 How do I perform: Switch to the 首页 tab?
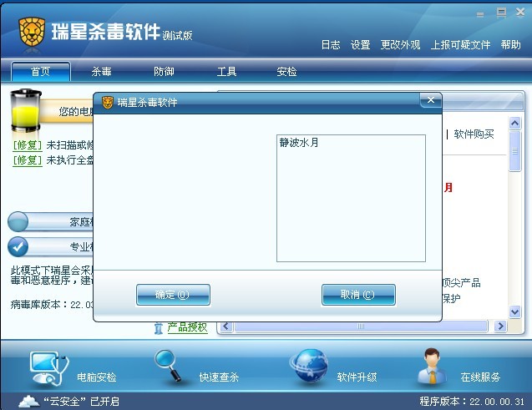pyautogui.click(x=41, y=72)
